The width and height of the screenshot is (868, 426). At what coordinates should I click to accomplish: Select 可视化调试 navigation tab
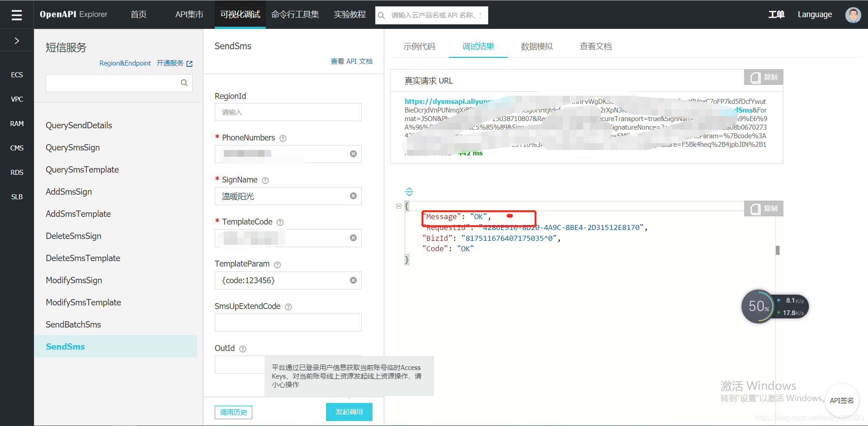(x=240, y=14)
